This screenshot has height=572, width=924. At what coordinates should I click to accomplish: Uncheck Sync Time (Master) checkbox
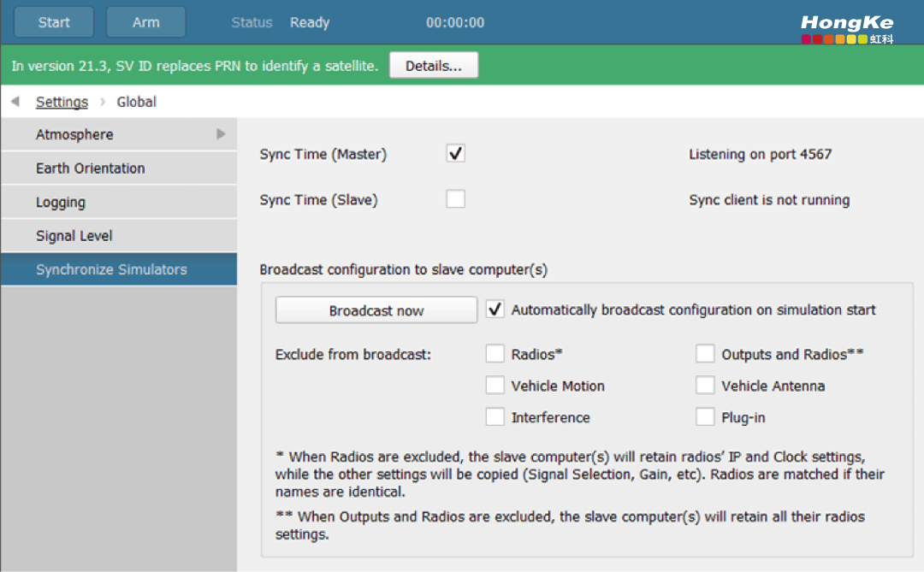coord(455,153)
